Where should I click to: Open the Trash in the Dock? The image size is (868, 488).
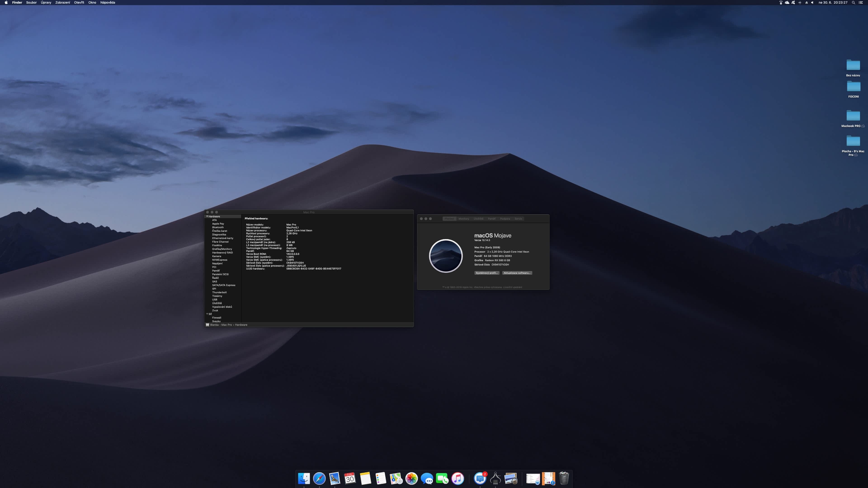pos(564,478)
